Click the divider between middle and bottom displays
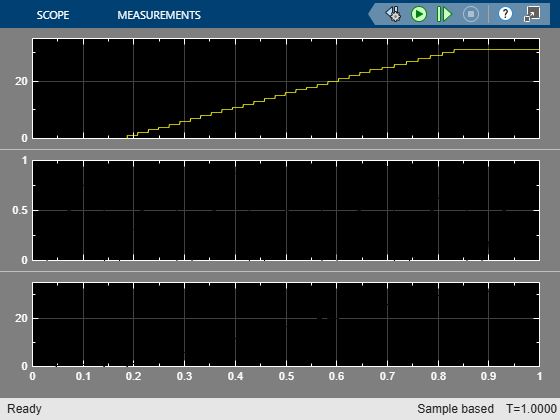The image size is (560, 420). pyautogui.click(x=280, y=271)
